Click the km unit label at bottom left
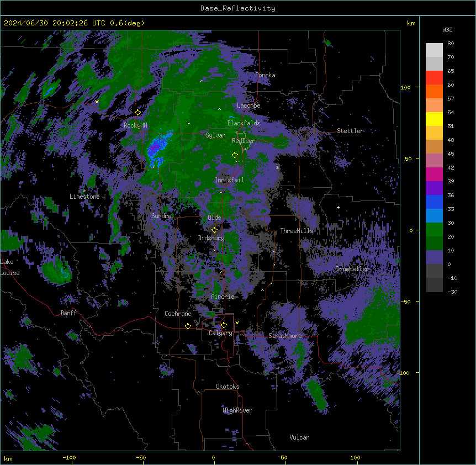Screen dimensions: 476x465 8,458
